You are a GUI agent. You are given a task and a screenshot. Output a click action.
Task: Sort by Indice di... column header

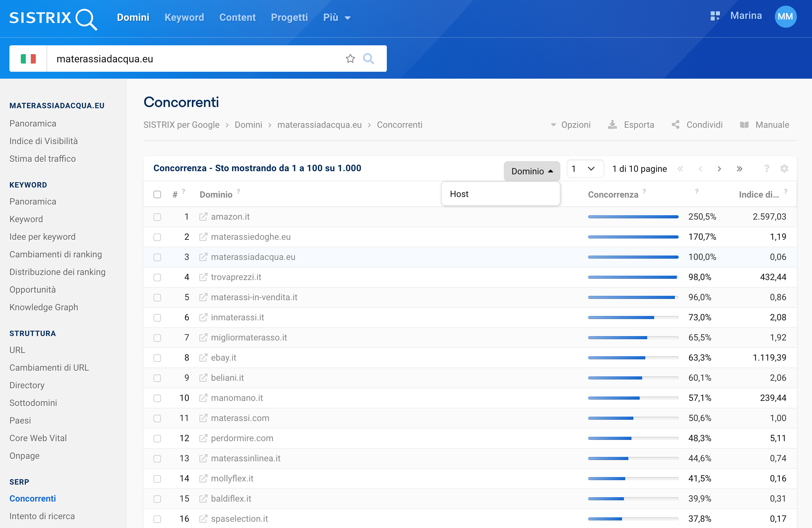click(759, 194)
